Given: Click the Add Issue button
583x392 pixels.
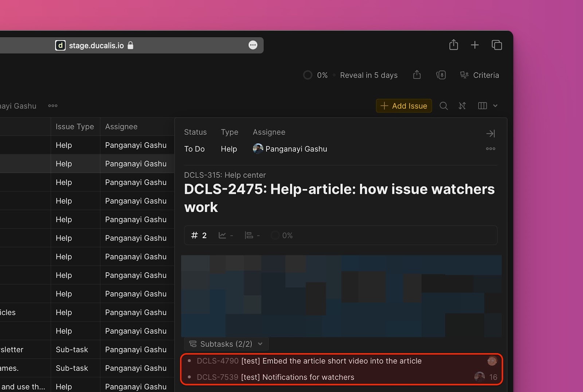Looking at the screenshot, I should [404, 106].
